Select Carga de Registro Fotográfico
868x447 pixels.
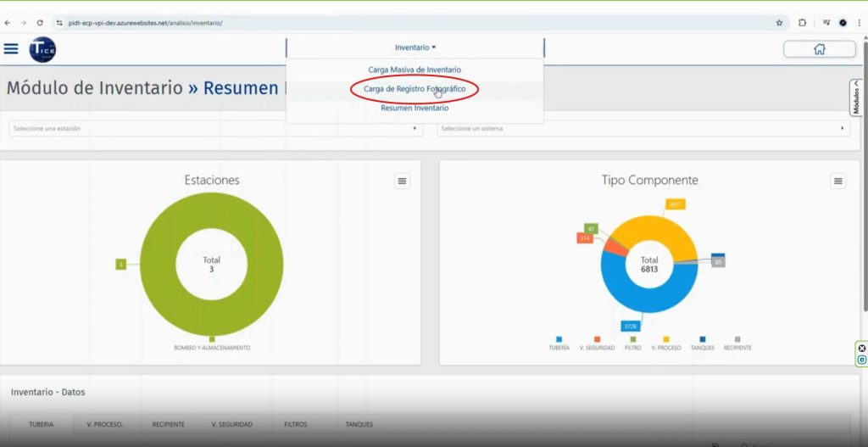tap(415, 88)
